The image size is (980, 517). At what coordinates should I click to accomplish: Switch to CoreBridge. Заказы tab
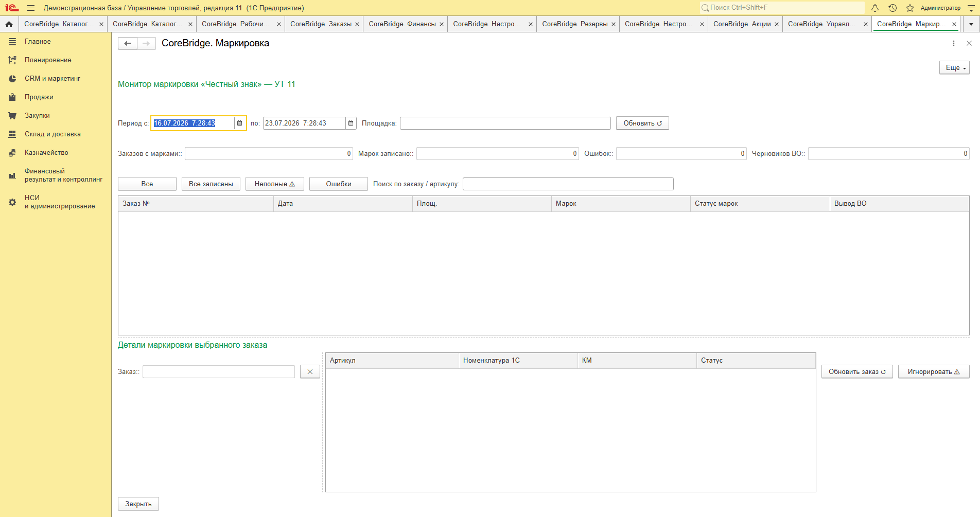click(x=321, y=24)
